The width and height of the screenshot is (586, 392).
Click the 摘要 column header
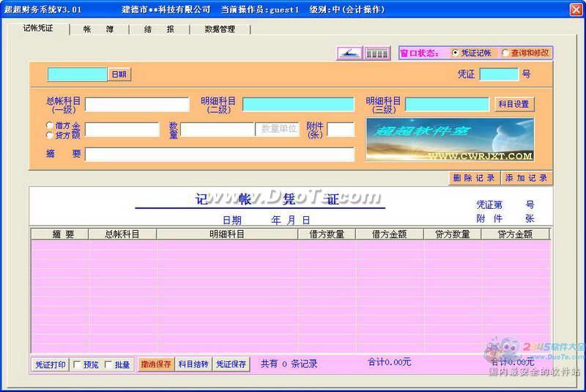point(60,234)
